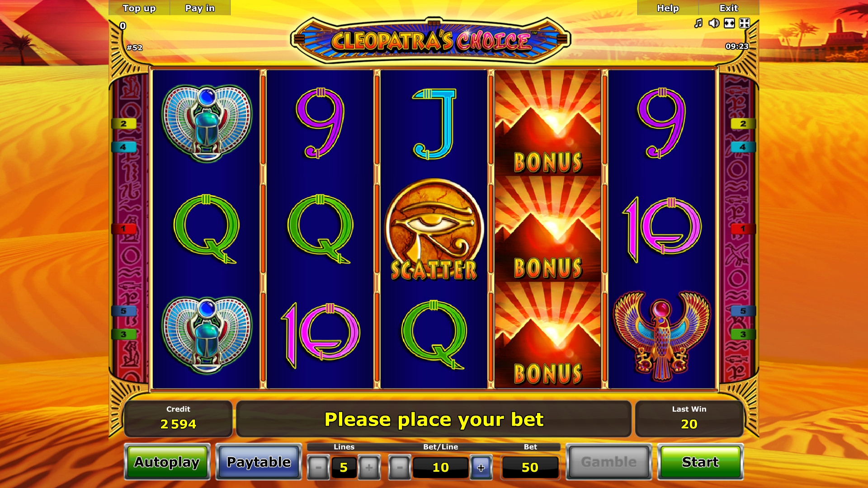This screenshot has height=488, width=868.
Task: Open the Paytable
Action: 259,462
